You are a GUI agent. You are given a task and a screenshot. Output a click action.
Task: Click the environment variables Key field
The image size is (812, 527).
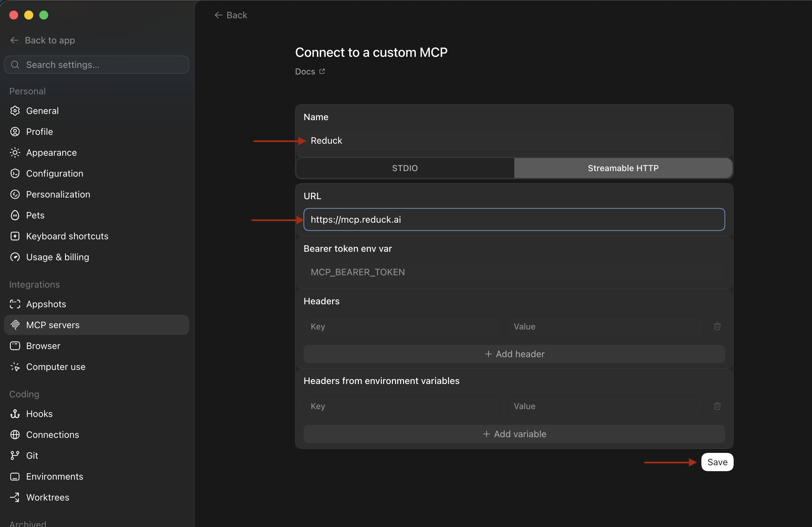click(x=402, y=406)
